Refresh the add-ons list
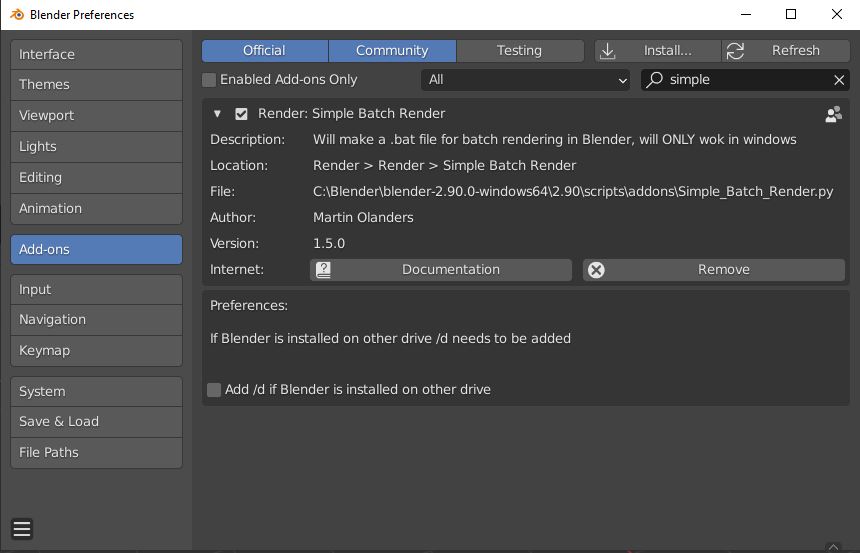860x553 pixels. 786,50
